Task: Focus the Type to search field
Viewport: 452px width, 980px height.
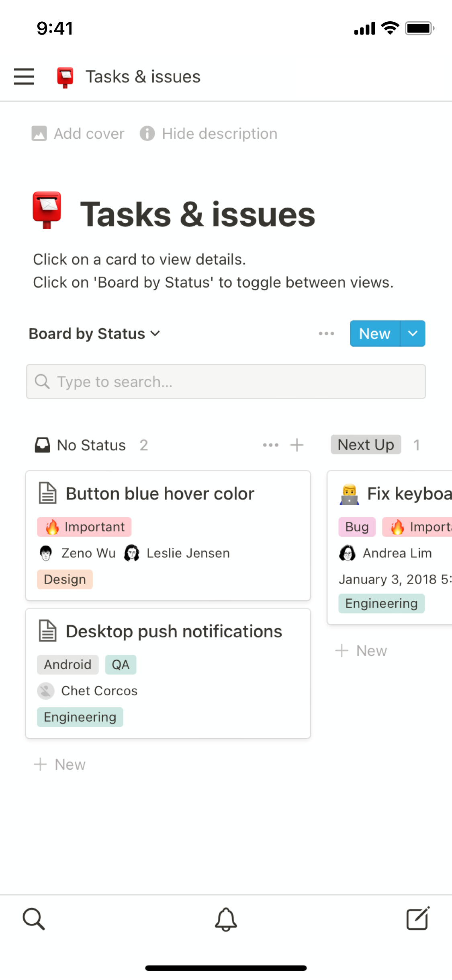Action: (226, 382)
